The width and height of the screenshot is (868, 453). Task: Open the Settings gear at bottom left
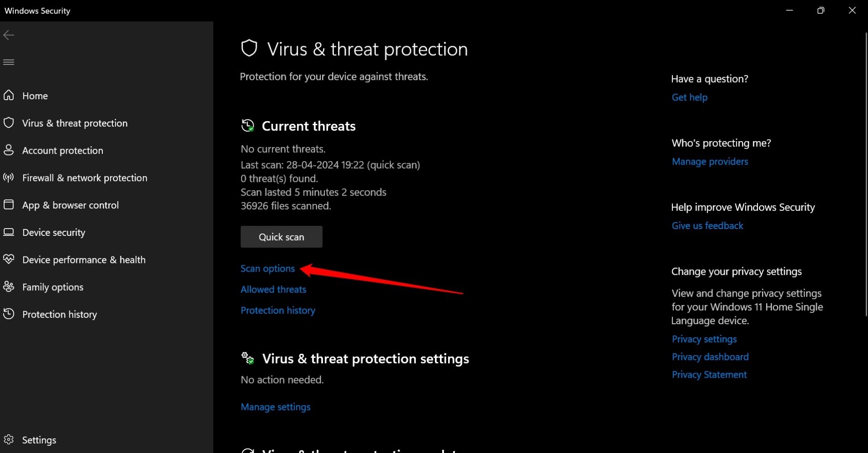pyautogui.click(x=9, y=439)
